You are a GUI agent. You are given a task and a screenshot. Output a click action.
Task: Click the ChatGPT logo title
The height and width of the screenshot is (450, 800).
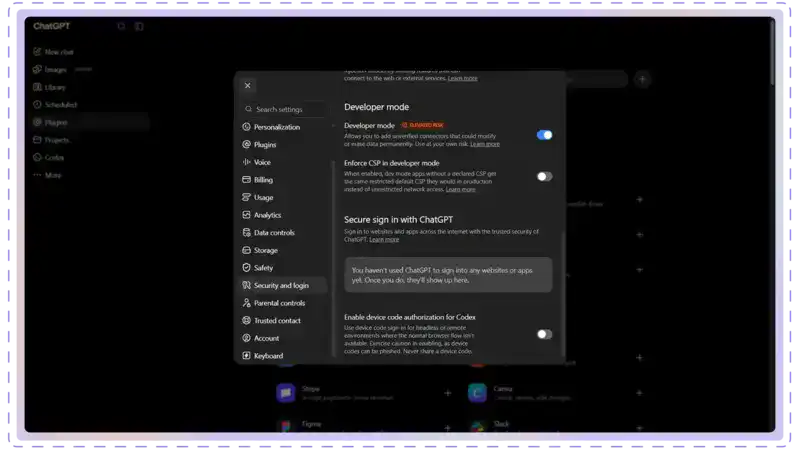(52, 26)
